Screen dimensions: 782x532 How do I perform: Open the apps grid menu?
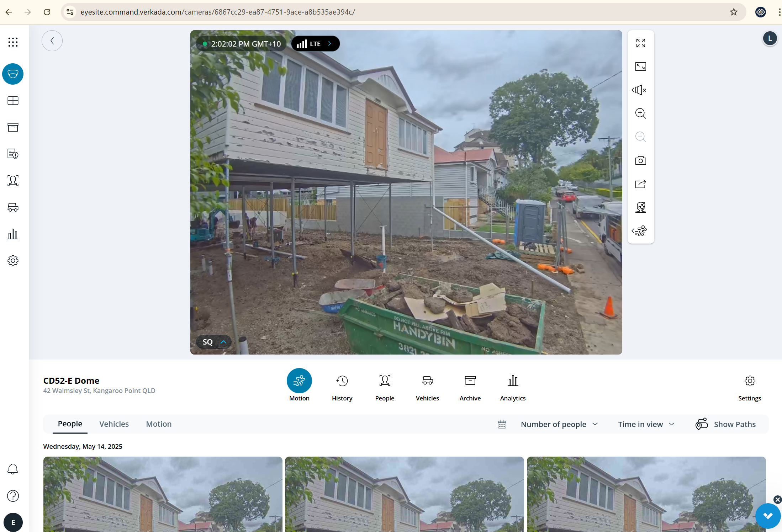point(13,42)
